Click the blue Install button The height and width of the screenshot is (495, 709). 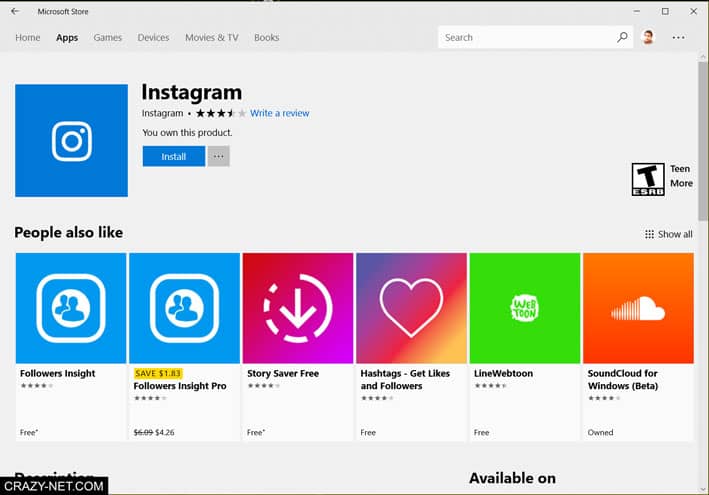[174, 156]
